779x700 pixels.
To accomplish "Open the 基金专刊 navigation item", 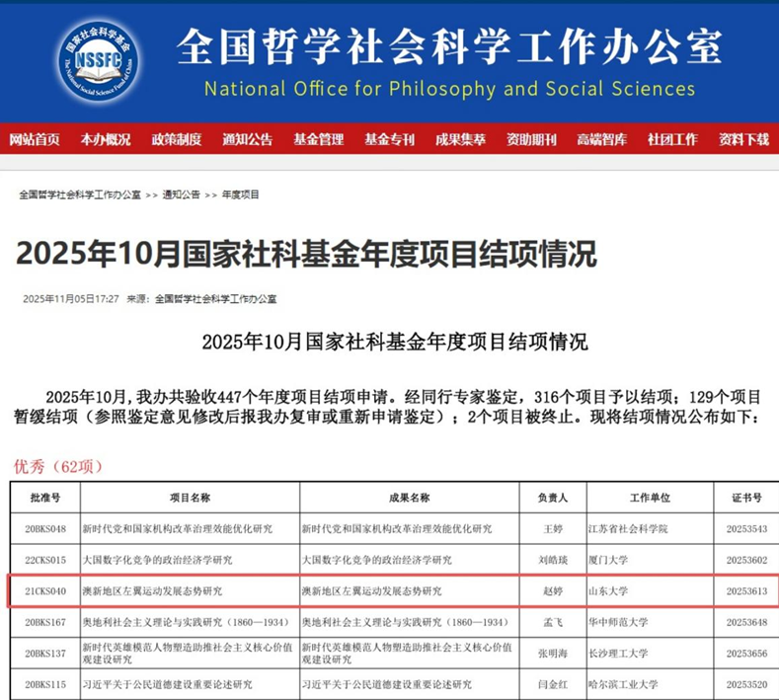I will coord(389,139).
